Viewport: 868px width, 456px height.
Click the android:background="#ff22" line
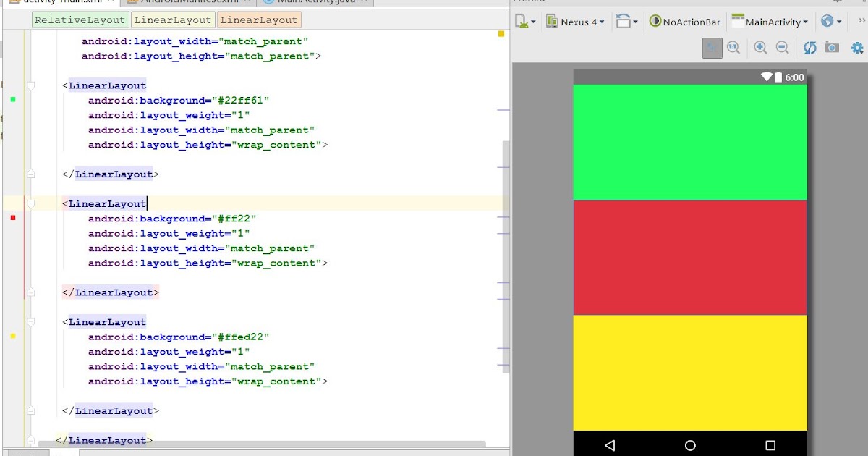[172, 219]
